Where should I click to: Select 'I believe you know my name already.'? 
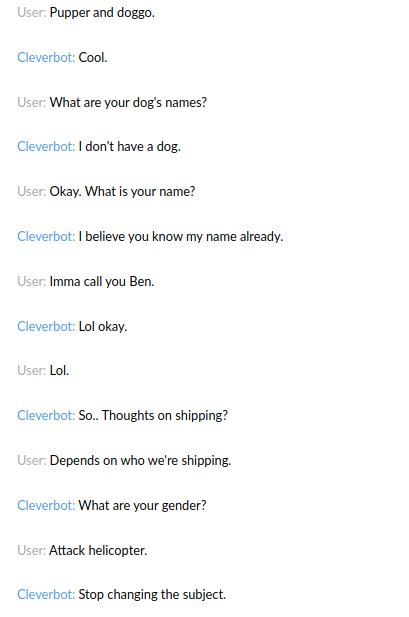tap(181, 236)
